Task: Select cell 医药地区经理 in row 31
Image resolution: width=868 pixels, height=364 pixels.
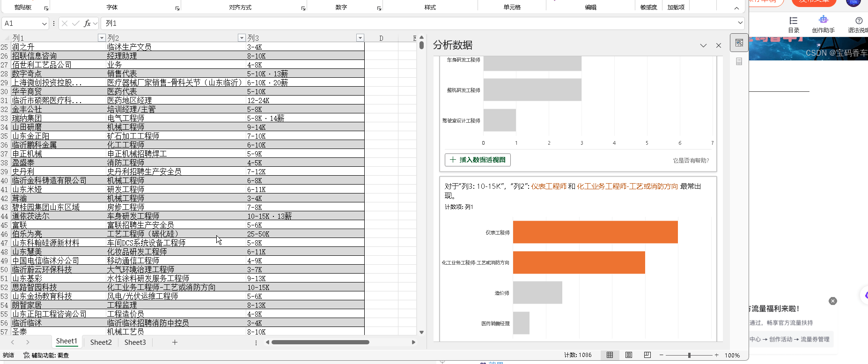Action: click(x=176, y=100)
